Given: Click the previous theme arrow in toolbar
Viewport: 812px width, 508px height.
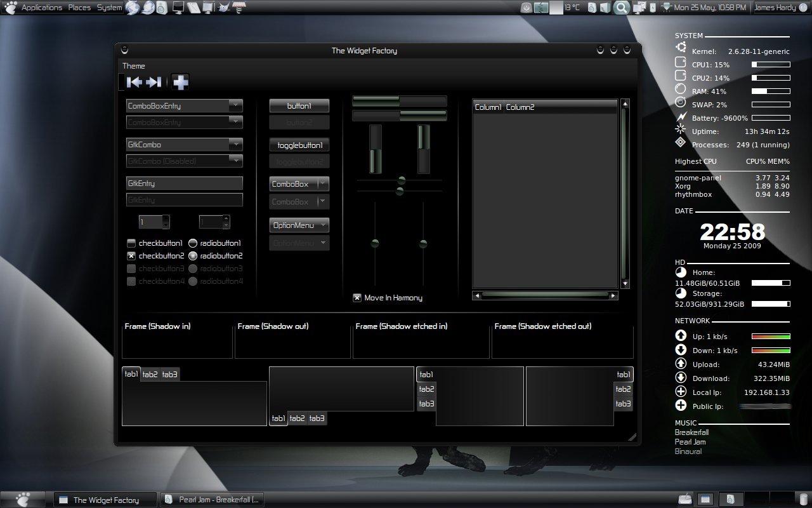Looking at the screenshot, I should [134, 82].
